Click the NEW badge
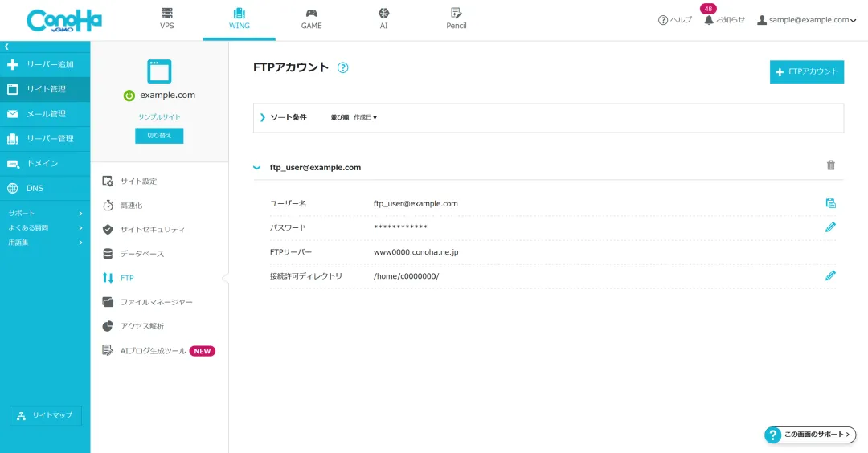This screenshot has height=453, width=868. click(x=202, y=351)
